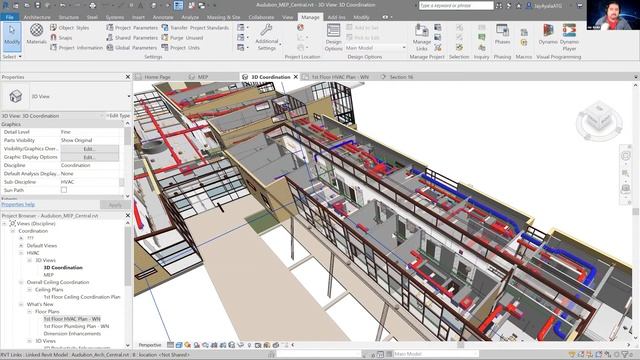This screenshot has width=640, height=360.
Task: Close the Properties palette
Action: 128,77
